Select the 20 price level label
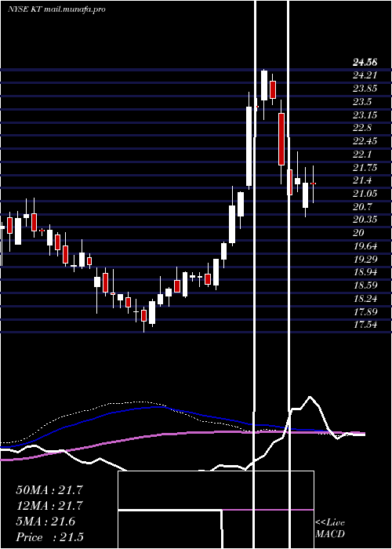Screen dimensions: 392x549 point(359,233)
